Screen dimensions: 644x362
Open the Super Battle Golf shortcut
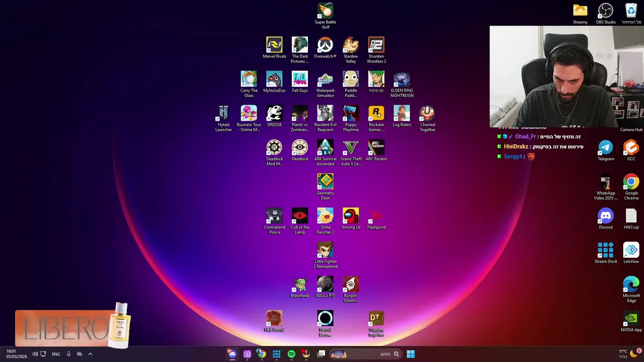326,16
